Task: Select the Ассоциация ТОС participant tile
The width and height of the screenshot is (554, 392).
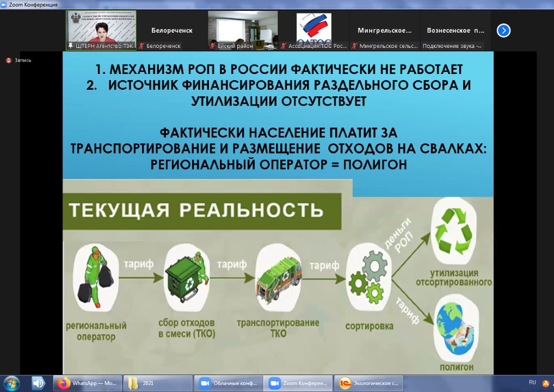Action: click(x=313, y=30)
